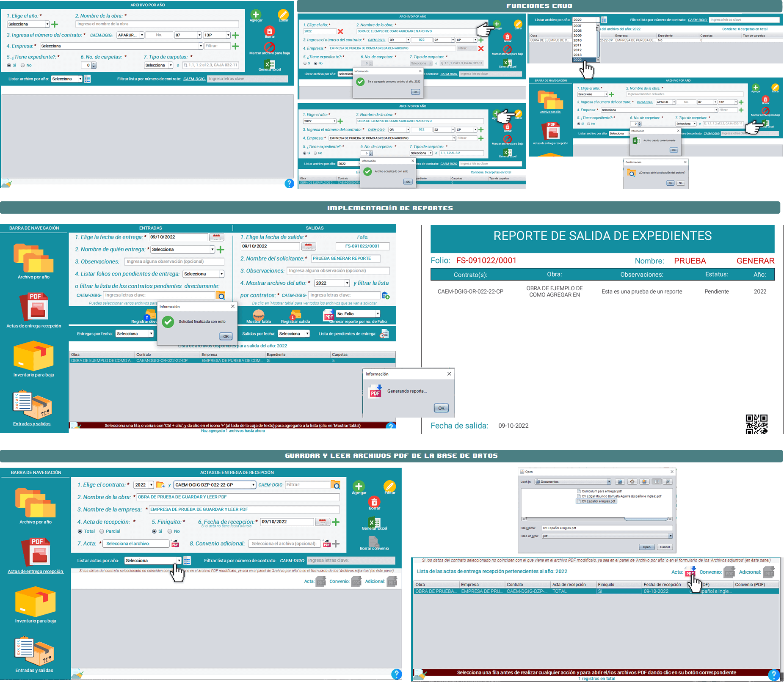Click the Editar pencil in the Actas de entrega form
This screenshot has width=784, height=682.
coord(389,486)
